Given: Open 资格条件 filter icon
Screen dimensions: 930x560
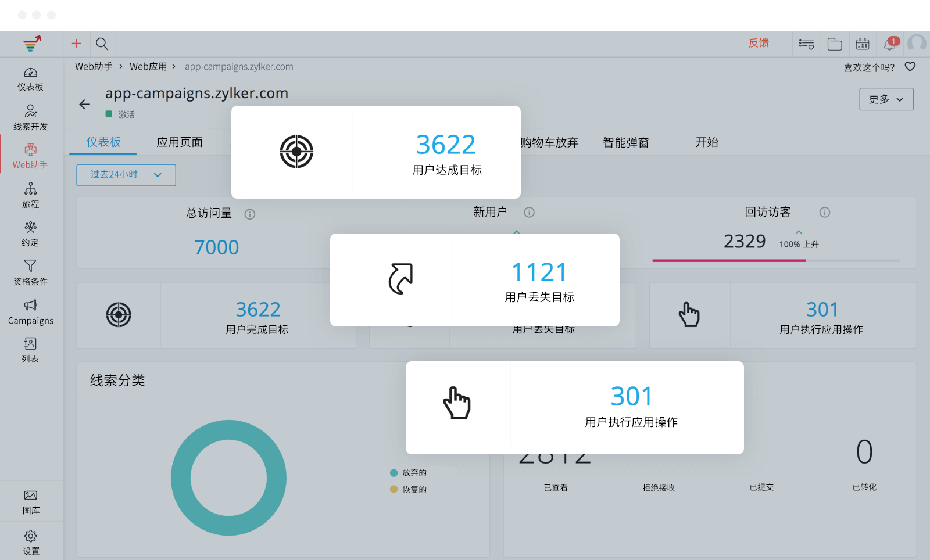Looking at the screenshot, I should (30, 271).
